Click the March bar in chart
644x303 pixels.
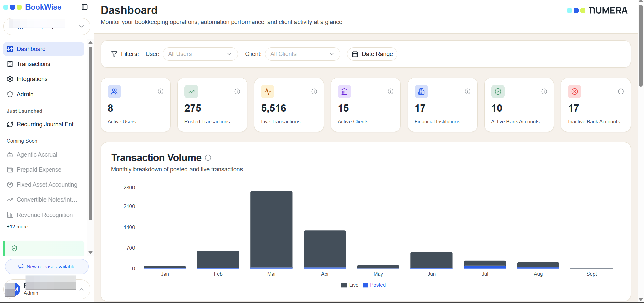point(271,230)
